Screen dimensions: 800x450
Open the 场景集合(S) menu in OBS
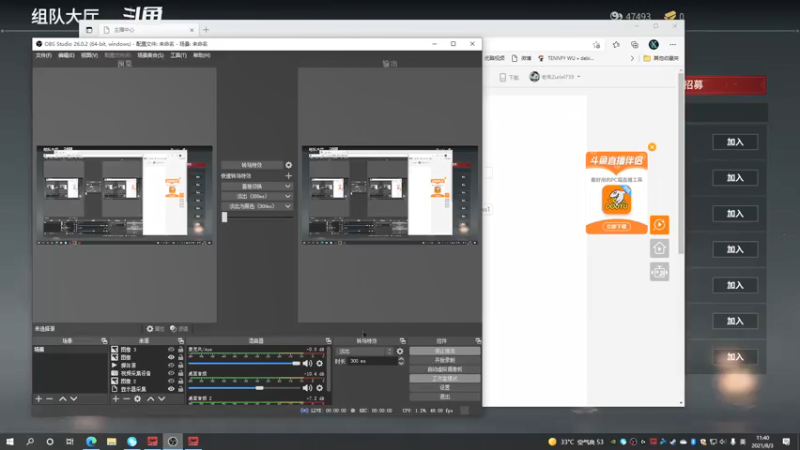(151, 55)
